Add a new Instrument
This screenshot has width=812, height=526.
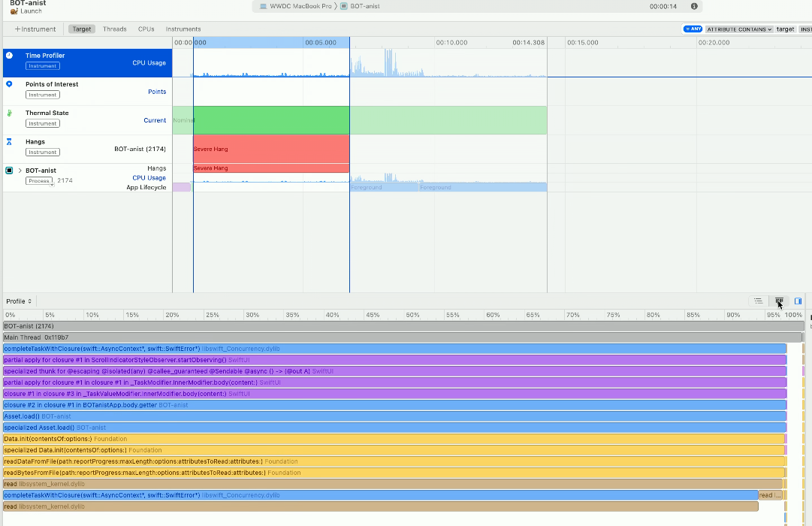(x=35, y=29)
